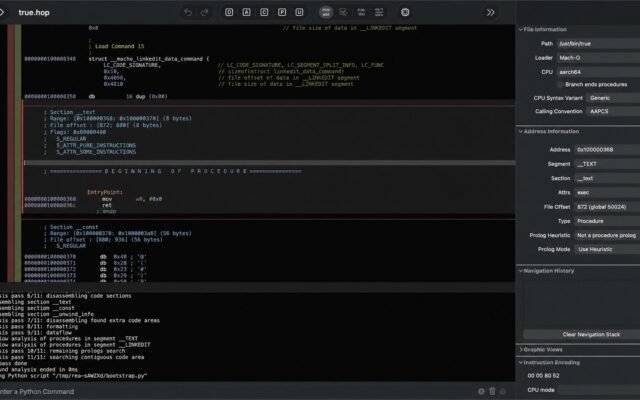Mark selection as code with C button

[x=264, y=12]
